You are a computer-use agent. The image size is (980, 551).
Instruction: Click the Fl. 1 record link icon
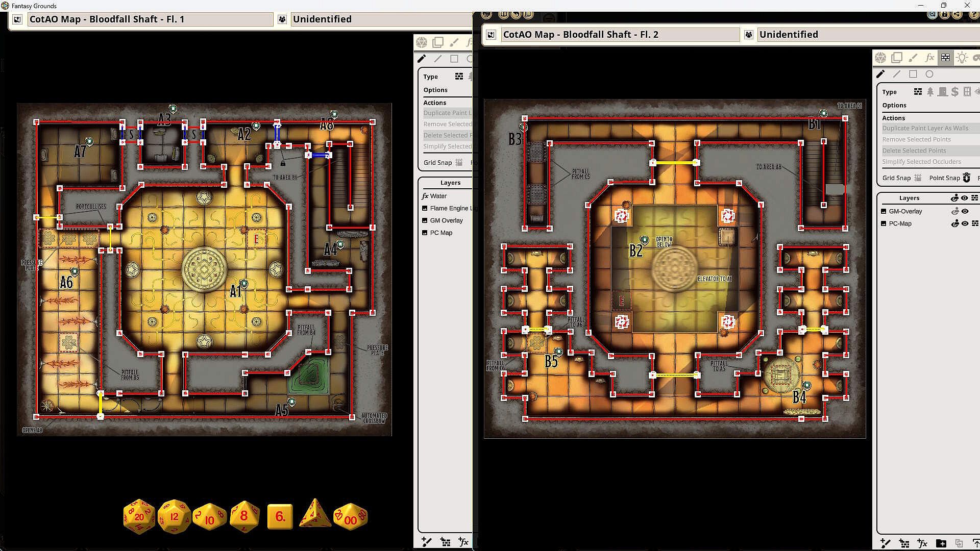point(17,19)
